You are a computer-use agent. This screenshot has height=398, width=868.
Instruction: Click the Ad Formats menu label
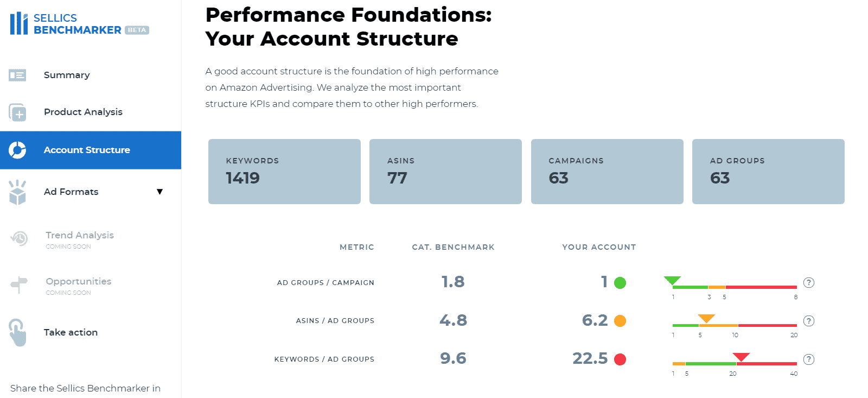pos(71,192)
